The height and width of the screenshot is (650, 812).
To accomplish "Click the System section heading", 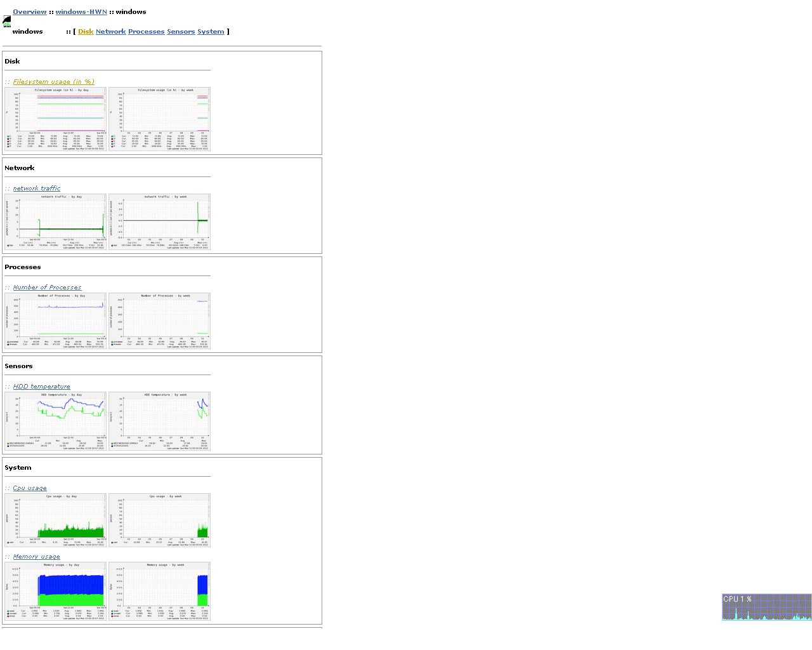I will click(x=18, y=468).
